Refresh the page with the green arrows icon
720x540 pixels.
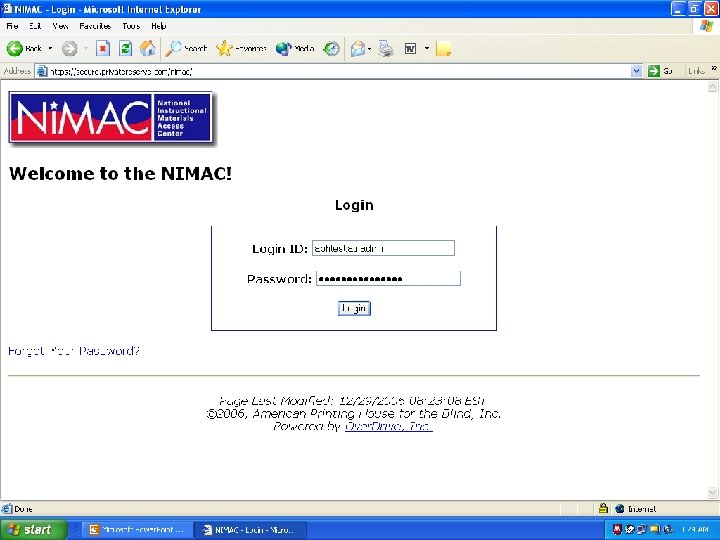click(x=125, y=48)
